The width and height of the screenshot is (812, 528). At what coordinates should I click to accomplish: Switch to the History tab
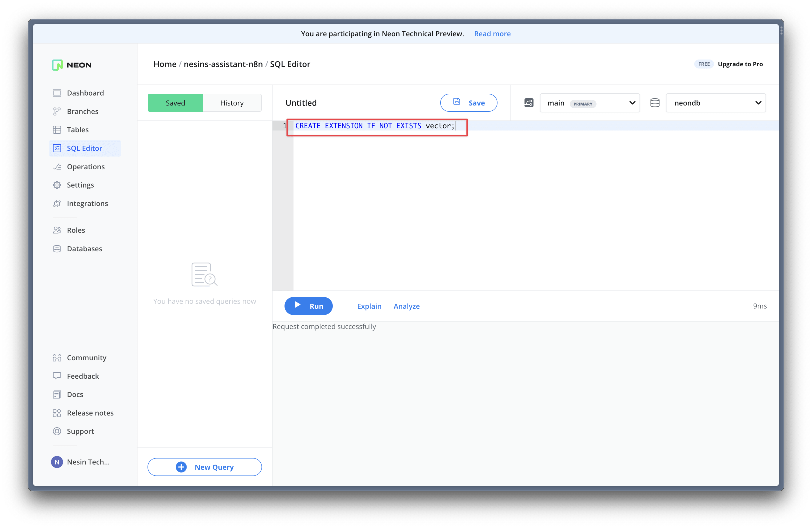[x=232, y=103]
